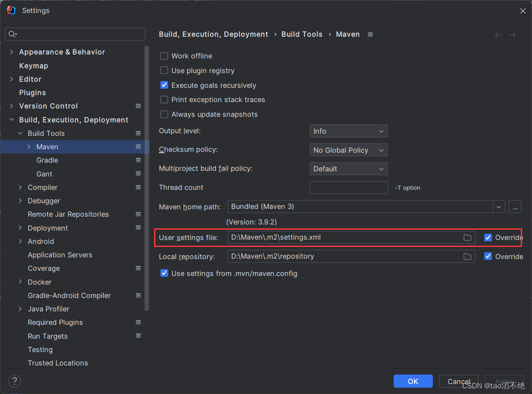Uncheck Execute goals recursively
Image resolution: width=532 pixels, height=394 pixels.
164,85
